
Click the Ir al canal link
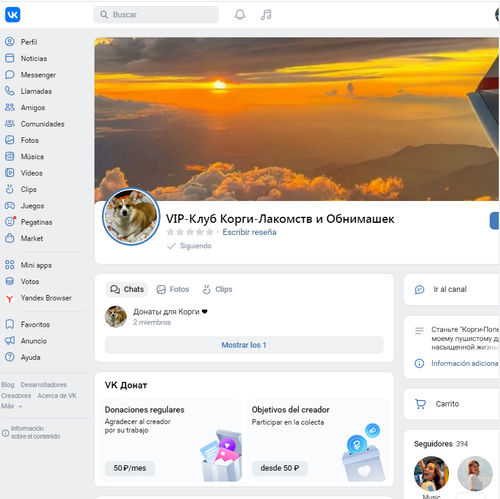[x=450, y=289]
